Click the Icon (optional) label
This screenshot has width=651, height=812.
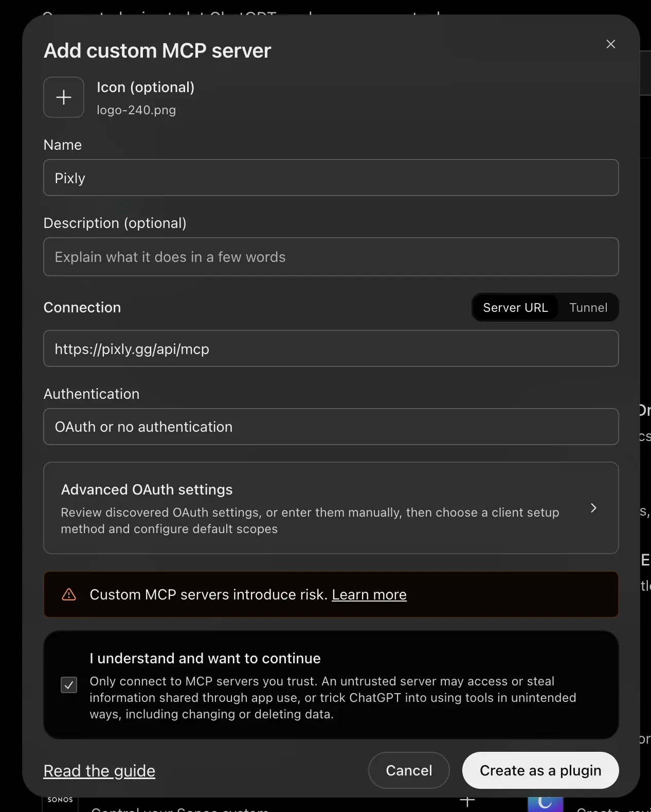(146, 87)
